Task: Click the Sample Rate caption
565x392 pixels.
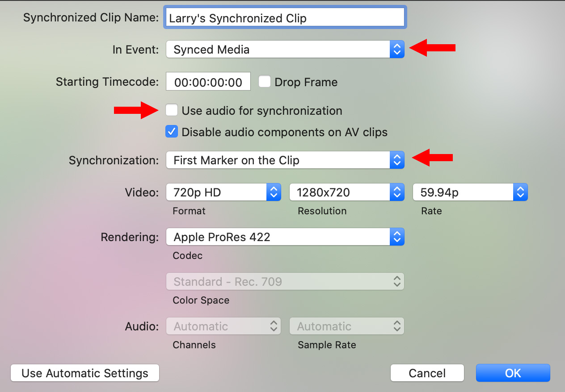Action: tap(327, 345)
